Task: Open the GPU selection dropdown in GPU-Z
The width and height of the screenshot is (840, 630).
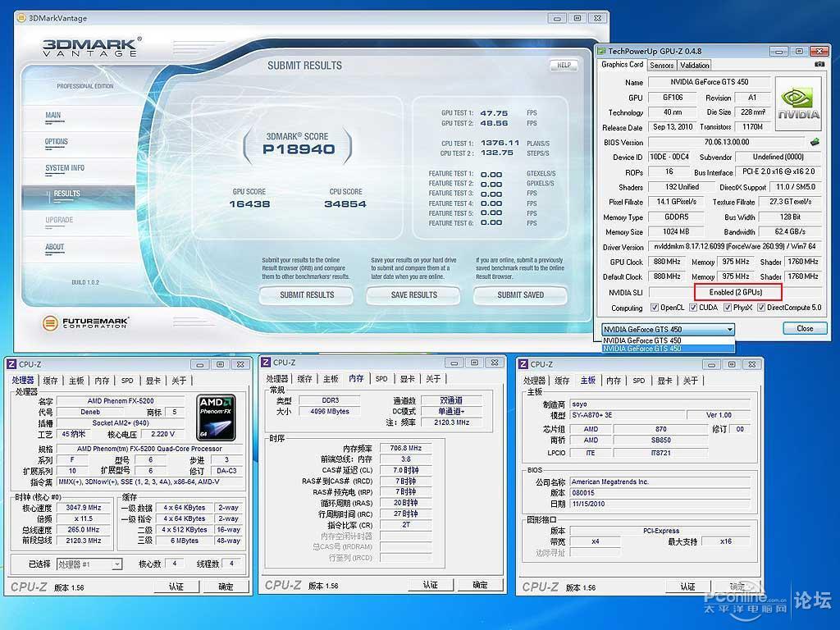Action: click(668, 329)
